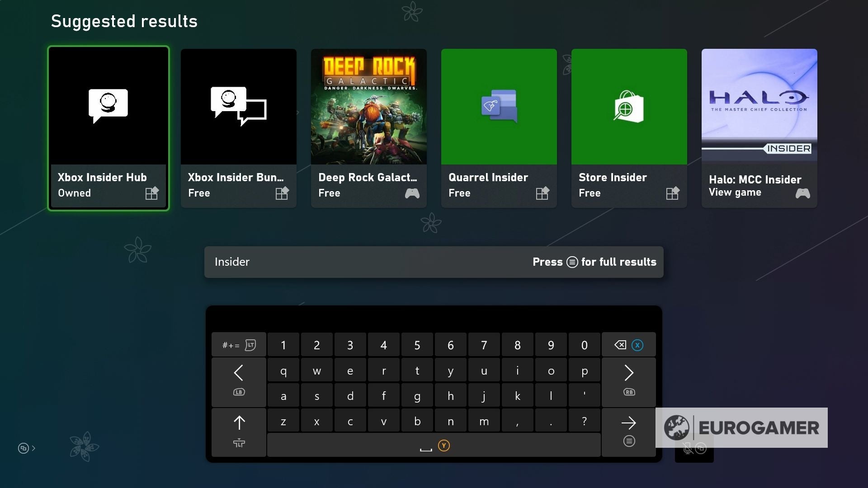Viewport: 868px width, 488px height.
Task: Click the Quarrel Insider app icon
Action: pyautogui.click(x=499, y=107)
